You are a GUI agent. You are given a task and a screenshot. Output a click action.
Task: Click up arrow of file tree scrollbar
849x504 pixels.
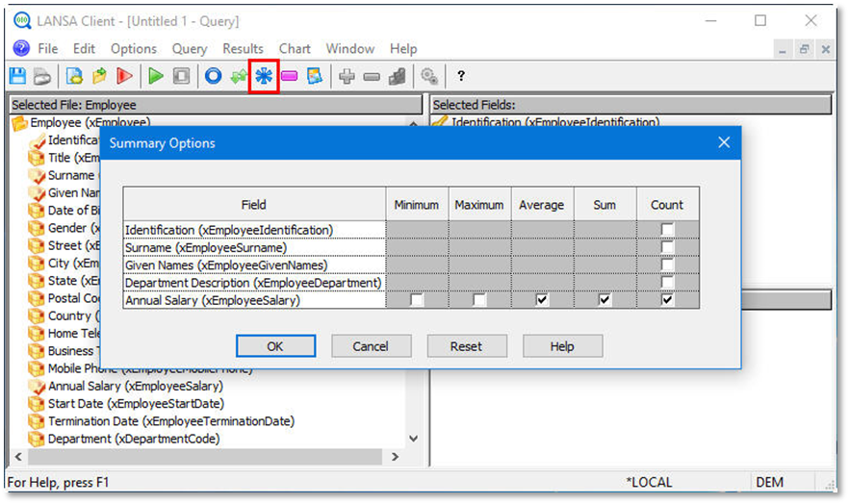click(414, 124)
